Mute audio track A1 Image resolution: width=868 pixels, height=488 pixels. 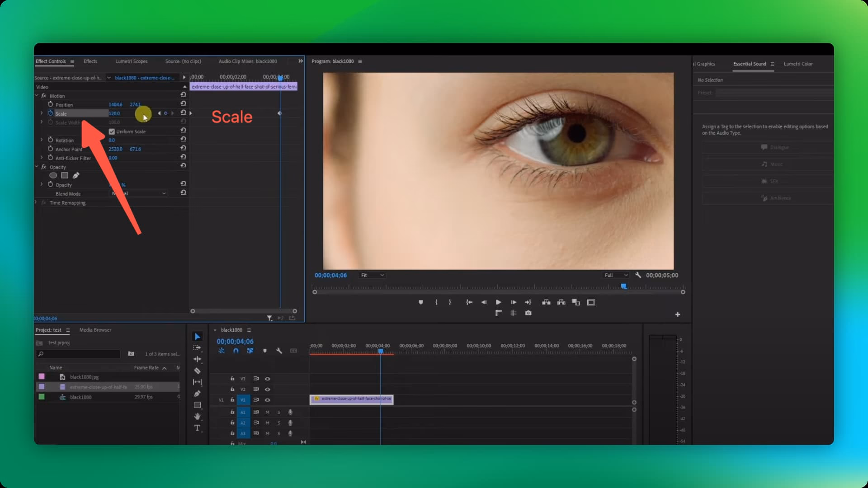click(267, 412)
